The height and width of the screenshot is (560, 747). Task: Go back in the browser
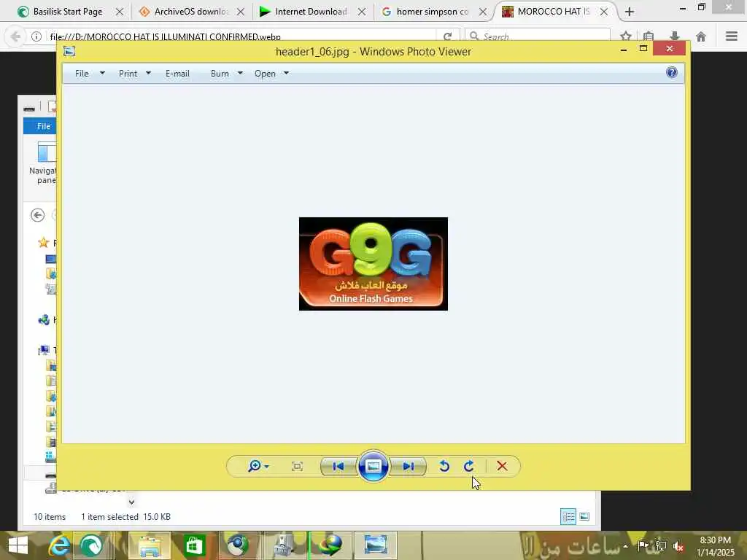15,36
